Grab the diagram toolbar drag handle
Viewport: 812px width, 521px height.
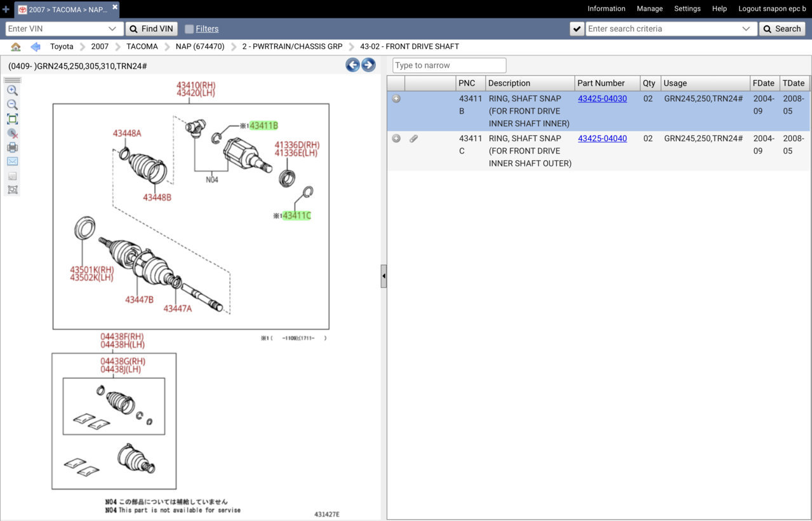click(x=12, y=80)
